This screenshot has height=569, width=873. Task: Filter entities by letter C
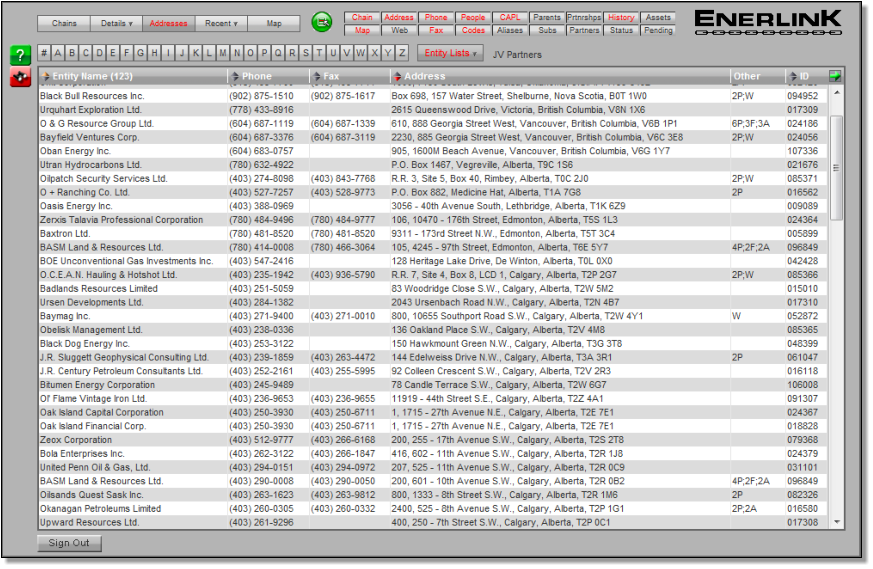(86, 53)
